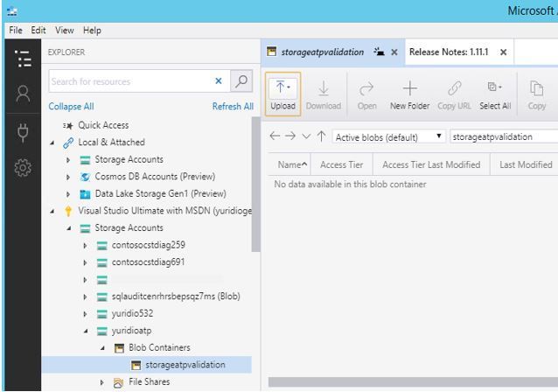Select the Blob Containers tree item
Viewport: 558px width, 392px height.
coord(159,347)
